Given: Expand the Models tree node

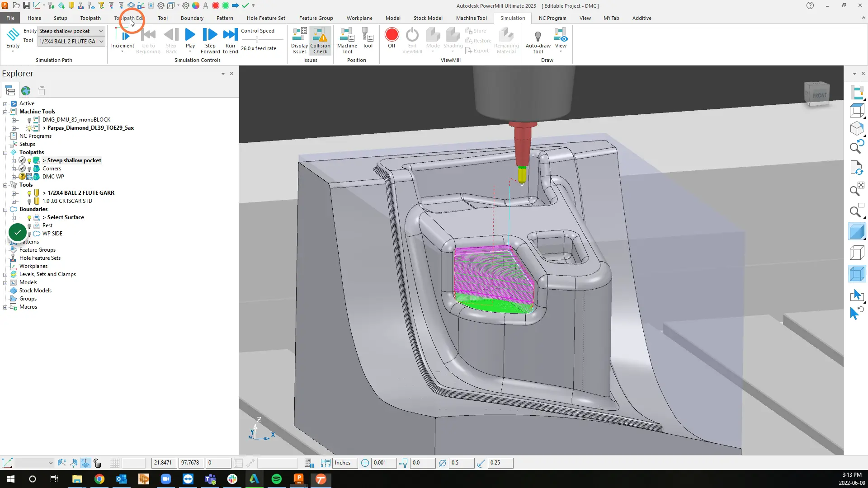Looking at the screenshot, I should (x=5, y=283).
